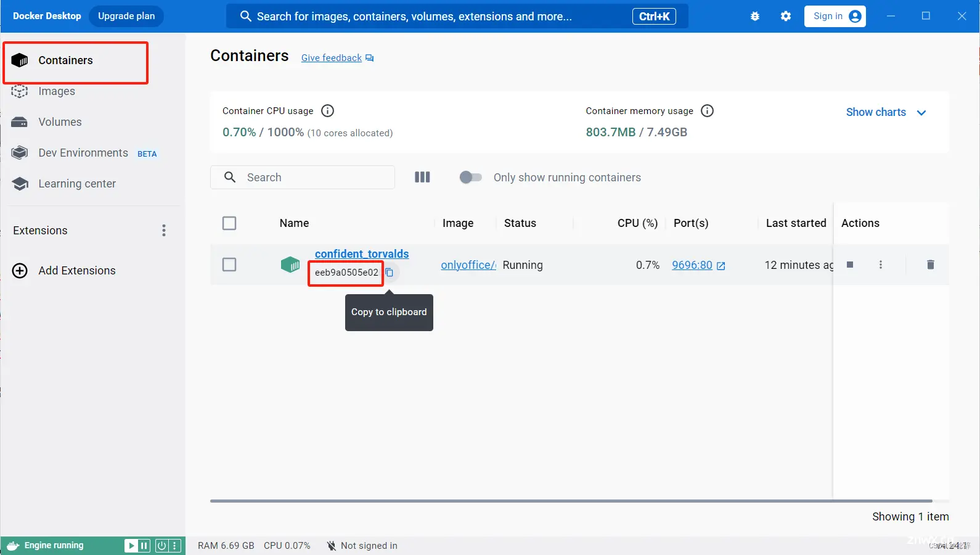Open Docker Desktop settings gear

[x=786, y=17]
